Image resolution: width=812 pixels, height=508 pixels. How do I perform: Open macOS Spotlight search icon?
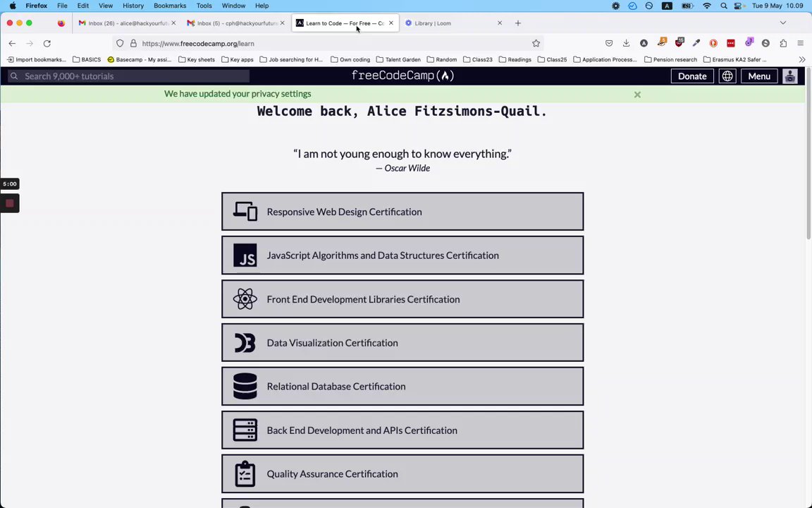click(x=723, y=6)
